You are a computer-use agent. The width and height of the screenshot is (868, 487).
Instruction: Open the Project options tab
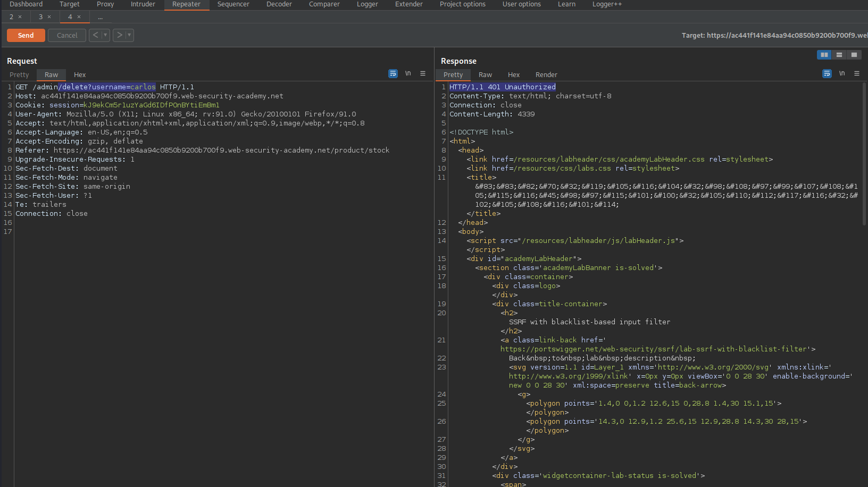tap(463, 4)
